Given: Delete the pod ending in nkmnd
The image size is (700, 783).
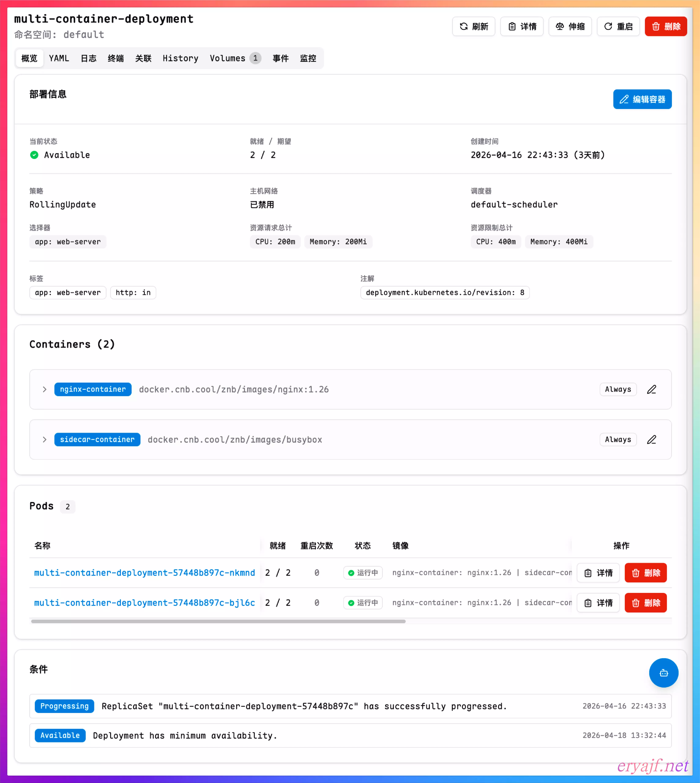Looking at the screenshot, I should pyautogui.click(x=645, y=573).
